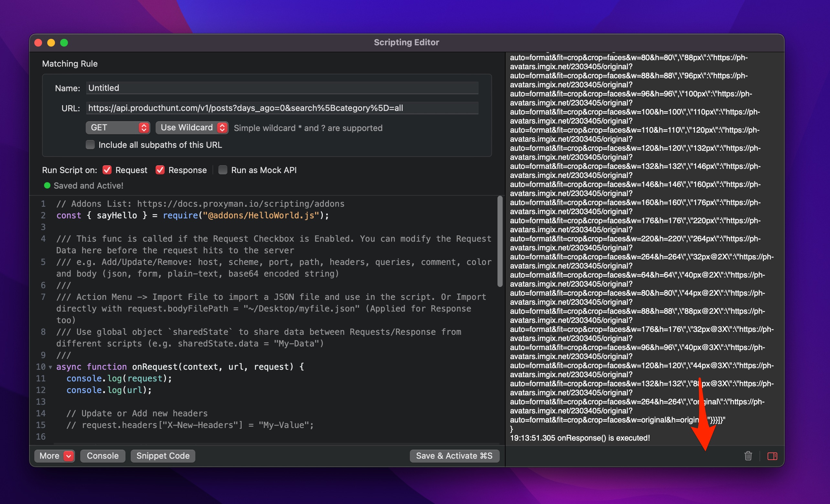Click into the Name field showing Untitled
This screenshot has width=830, height=504.
pyautogui.click(x=282, y=88)
